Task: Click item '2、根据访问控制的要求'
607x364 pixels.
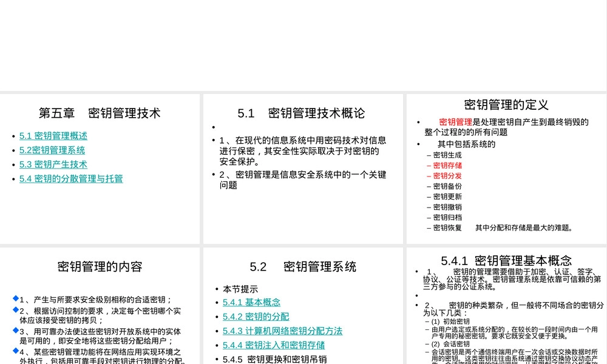Action: [100, 315]
